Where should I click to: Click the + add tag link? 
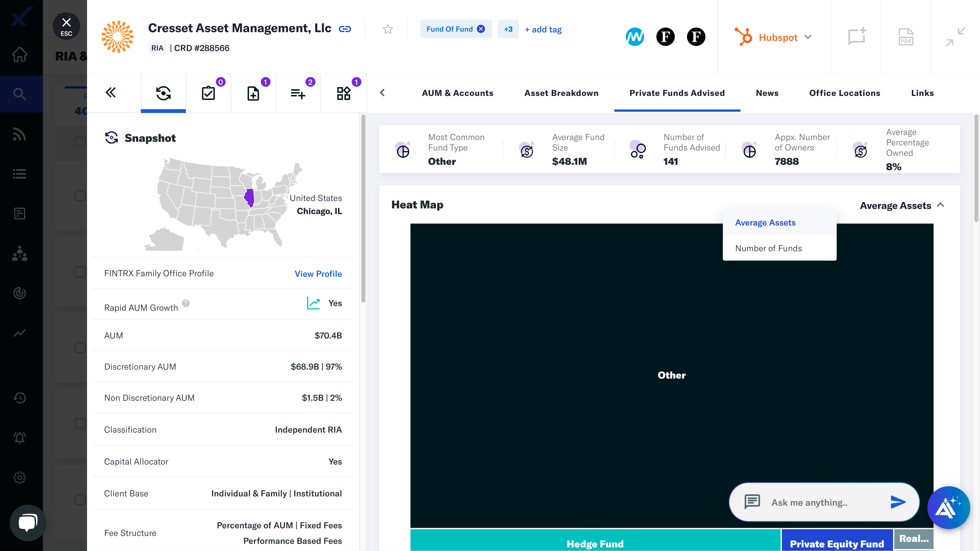(x=543, y=29)
